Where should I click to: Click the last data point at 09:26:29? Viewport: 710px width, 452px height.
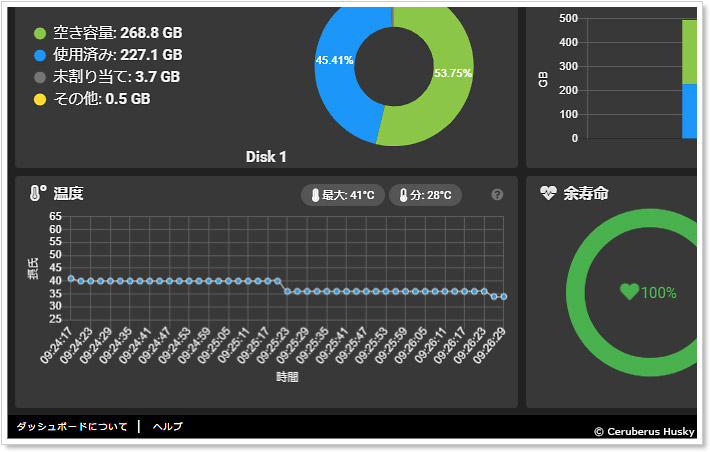point(504,297)
